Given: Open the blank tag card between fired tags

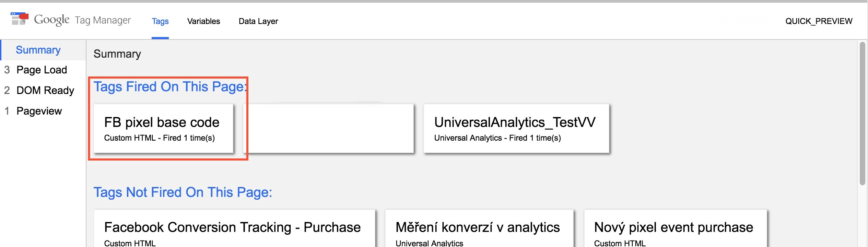Looking at the screenshot, I should click(x=329, y=129).
